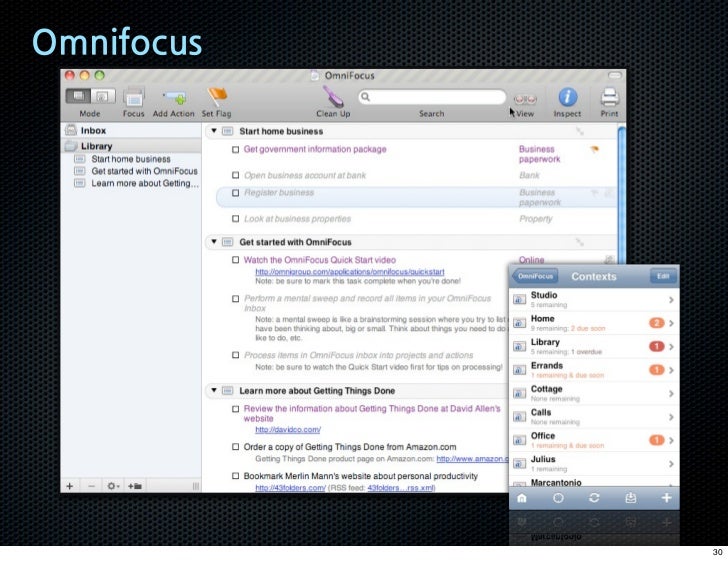Switch to context mode right segment
The image size is (728, 561).
[103, 96]
